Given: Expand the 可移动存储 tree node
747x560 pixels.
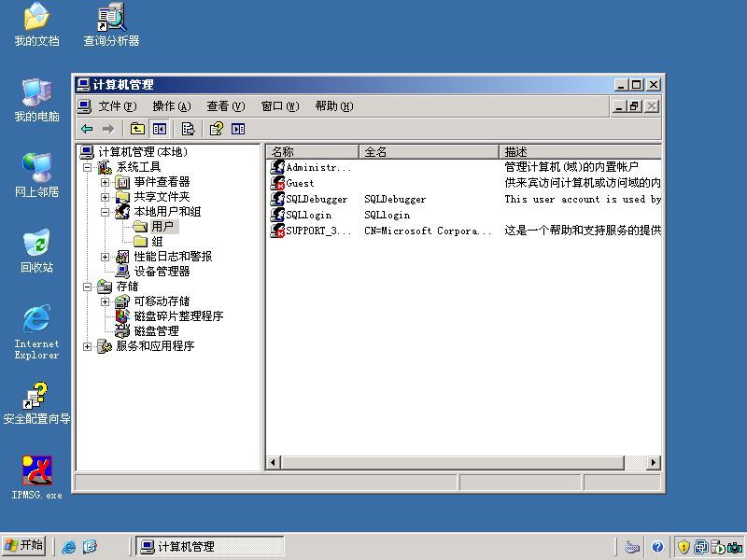Looking at the screenshot, I should pos(105,301).
